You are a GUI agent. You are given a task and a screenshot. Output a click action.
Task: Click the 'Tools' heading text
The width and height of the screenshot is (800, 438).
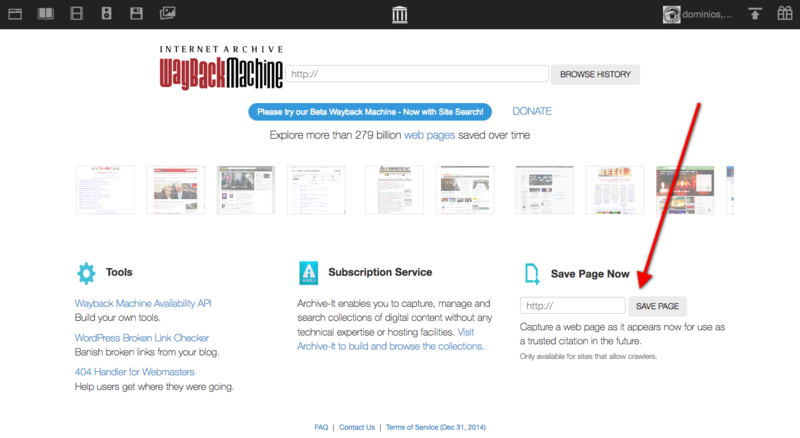[119, 272]
